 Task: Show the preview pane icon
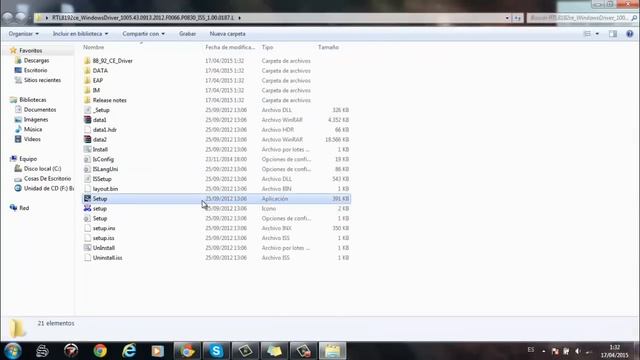click(613, 34)
